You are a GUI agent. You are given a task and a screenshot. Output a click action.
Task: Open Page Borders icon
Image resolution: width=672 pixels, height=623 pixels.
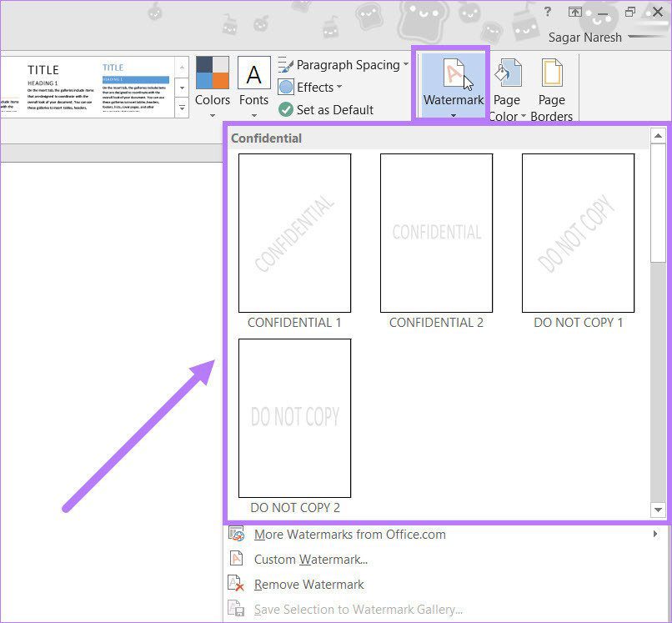552,73
